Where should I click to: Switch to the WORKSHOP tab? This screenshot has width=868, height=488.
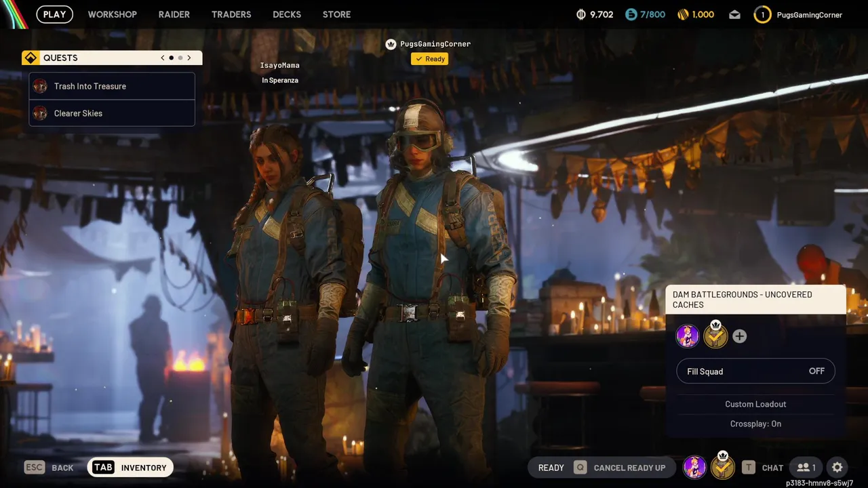[x=113, y=14]
